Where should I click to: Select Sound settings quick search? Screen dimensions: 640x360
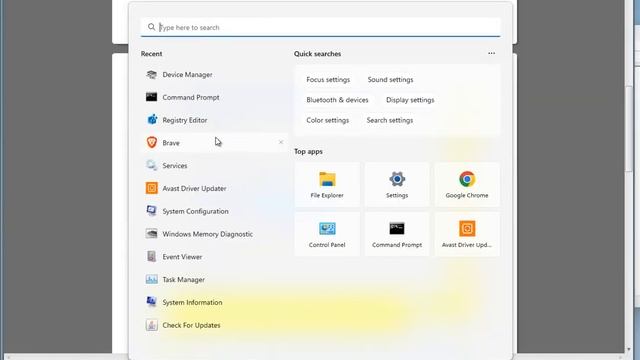pos(390,80)
